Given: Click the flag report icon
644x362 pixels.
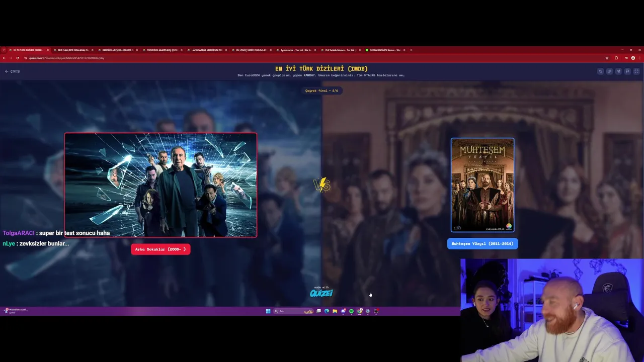Looking at the screenshot, I should tap(627, 71).
